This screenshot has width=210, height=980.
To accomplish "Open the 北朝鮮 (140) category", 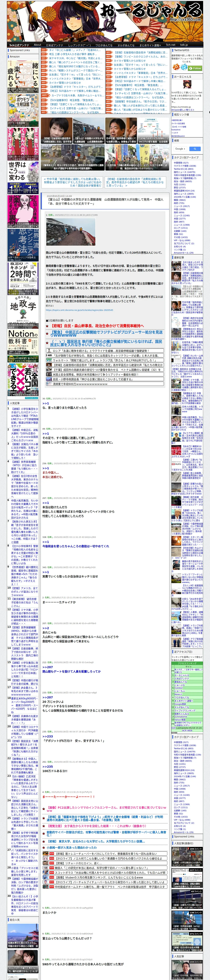I will coord(180,231).
